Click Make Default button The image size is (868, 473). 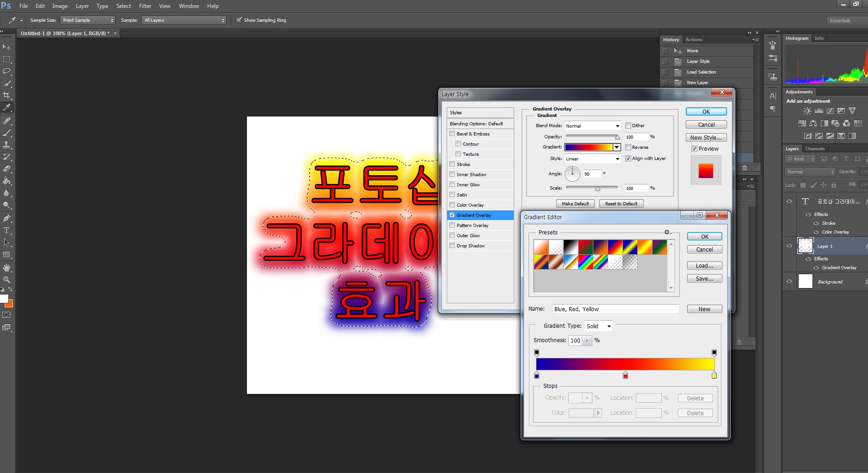coord(575,203)
